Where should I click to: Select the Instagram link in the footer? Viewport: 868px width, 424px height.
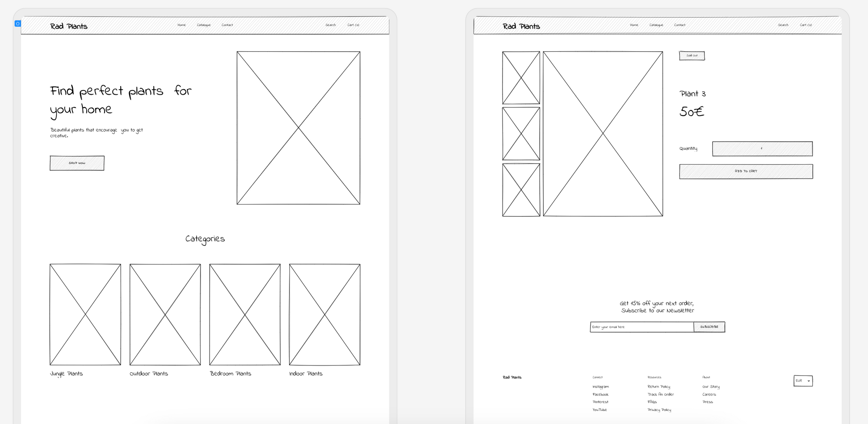[601, 387]
